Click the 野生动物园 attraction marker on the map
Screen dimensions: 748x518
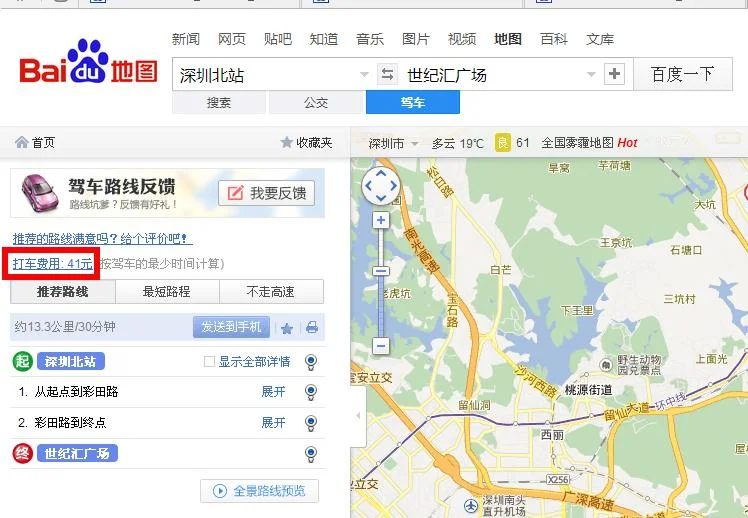pos(606,365)
